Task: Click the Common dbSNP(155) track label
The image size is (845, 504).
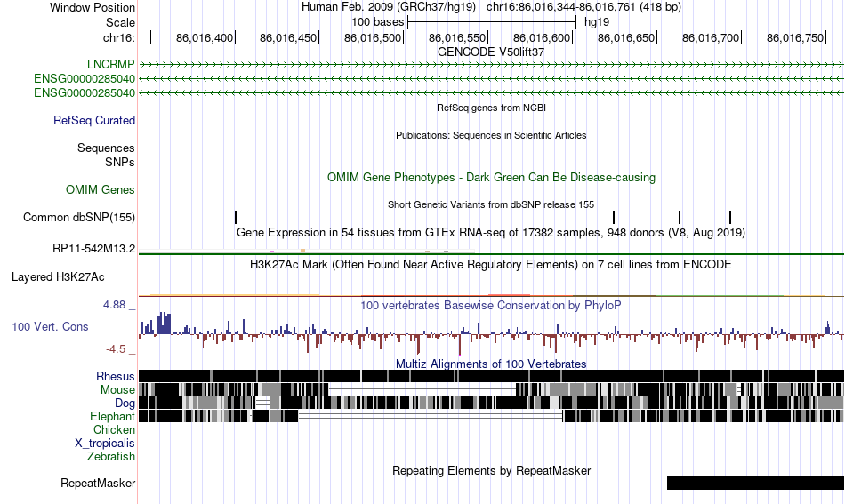Action: tap(79, 217)
